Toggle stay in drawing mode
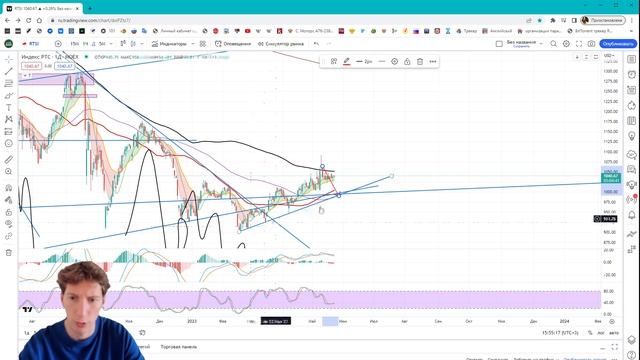Viewport: 640px width, 360px height. click(x=8, y=200)
